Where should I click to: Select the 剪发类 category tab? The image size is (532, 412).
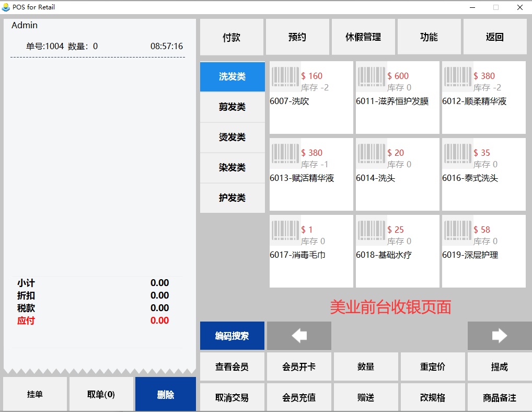232,107
